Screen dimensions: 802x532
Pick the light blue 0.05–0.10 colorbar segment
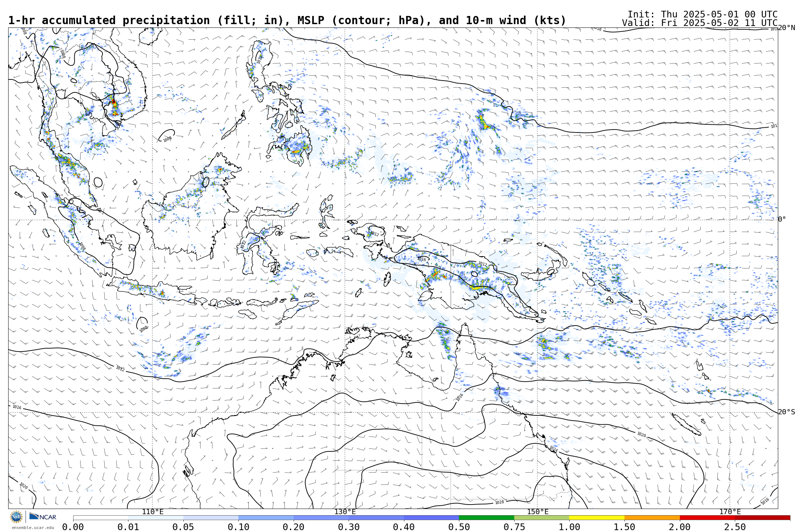tap(211, 518)
